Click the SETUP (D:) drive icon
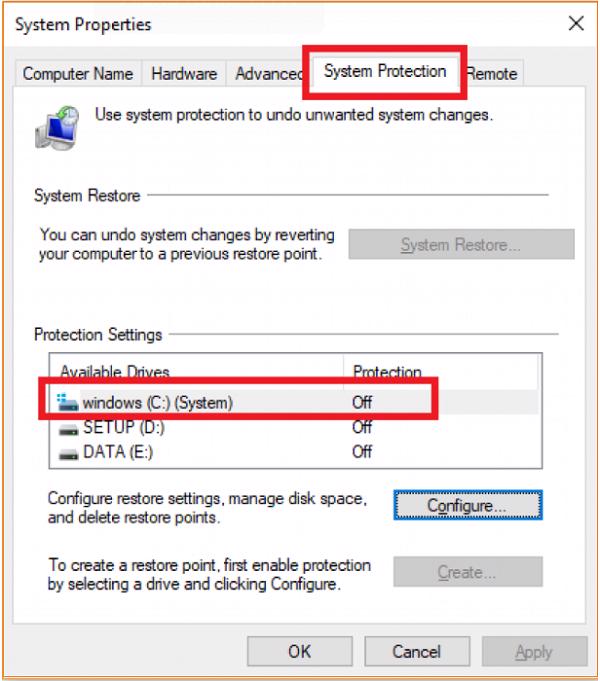 68,428
